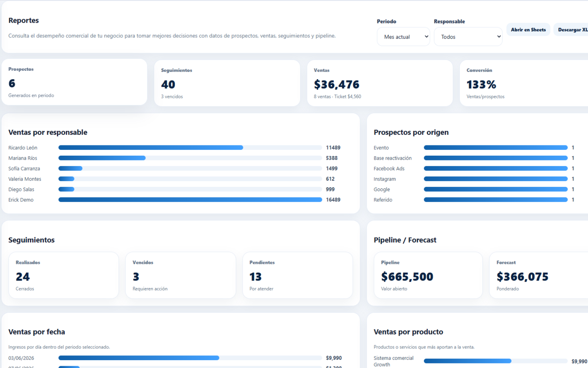Image resolution: width=588 pixels, height=368 pixels.
Task: Click the Facebook Ads origin bar
Action: (496, 168)
